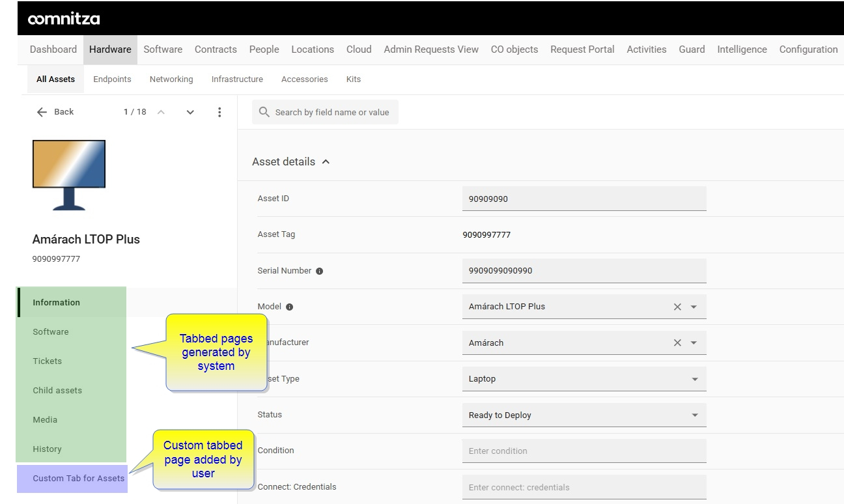Click the Amárach LTOP Plus asset title
This screenshot has width=844, height=504.
point(86,239)
